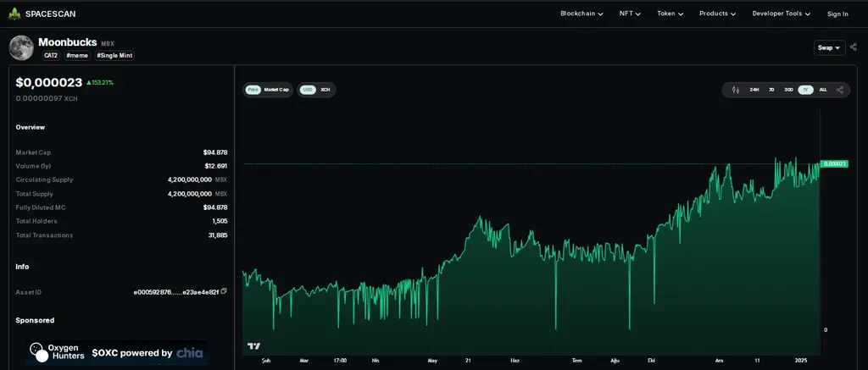Click the 153.21% change indicator
The image size is (868, 370).
(x=100, y=82)
